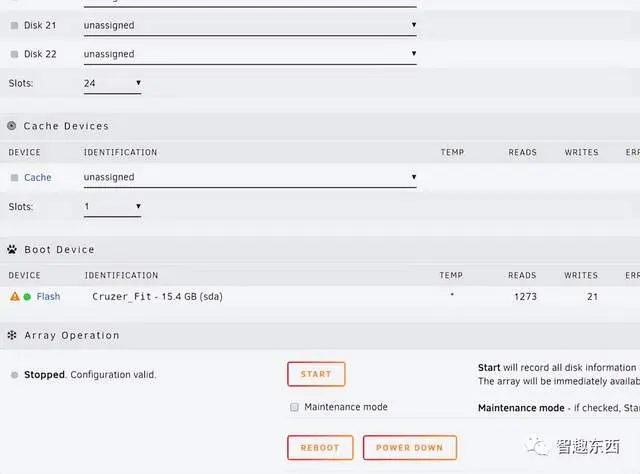Screen dimensions: 640x474
Task: Click the Disk 22 status indicator icon
Action: tap(14, 54)
